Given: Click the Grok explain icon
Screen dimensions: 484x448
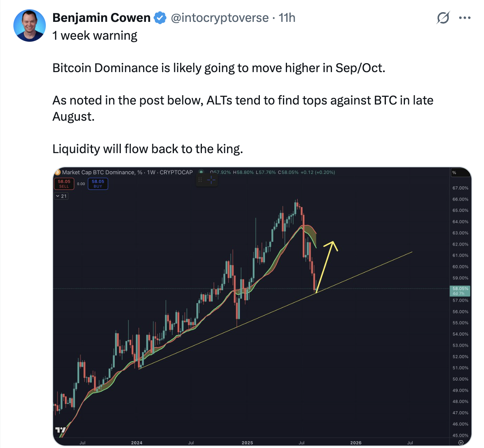Looking at the screenshot, I should pos(443,18).
